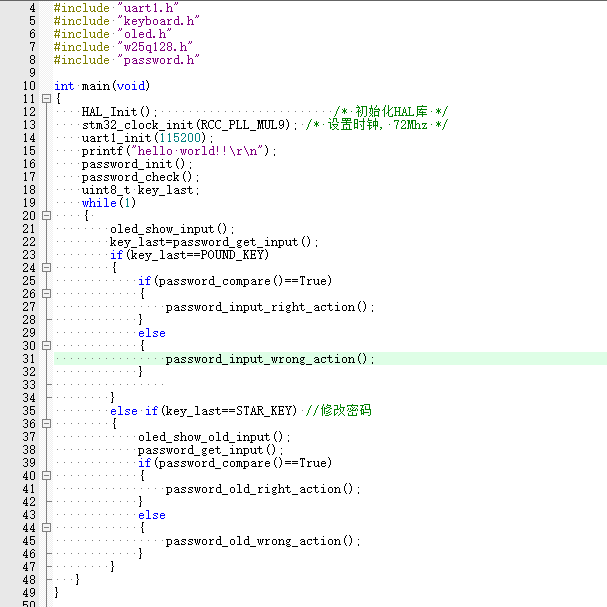The height and width of the screenshot is (607, 607).
Task: Click on password_check() call
Action: coord(141,177)
